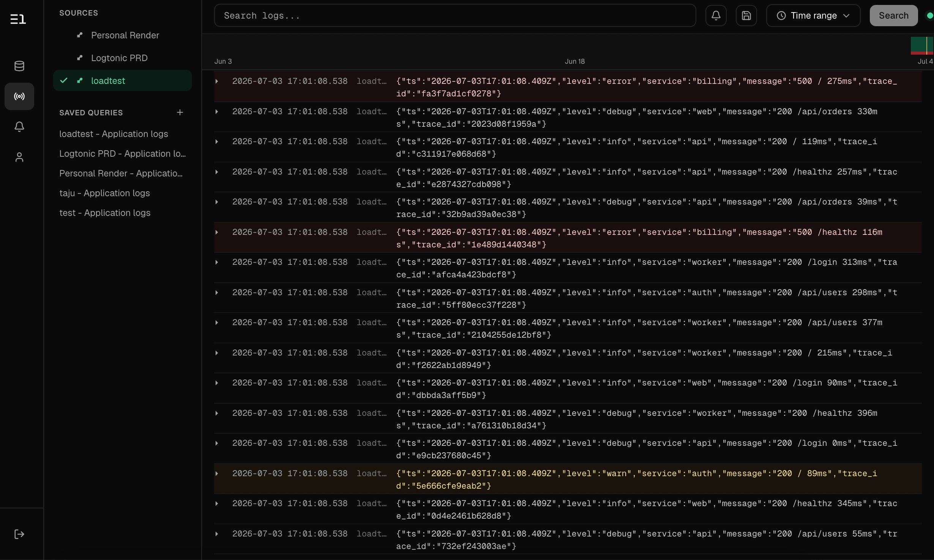Open saved query taju - Application logs
The width and height of the screenshot is (934, 560).
point(105,193)
